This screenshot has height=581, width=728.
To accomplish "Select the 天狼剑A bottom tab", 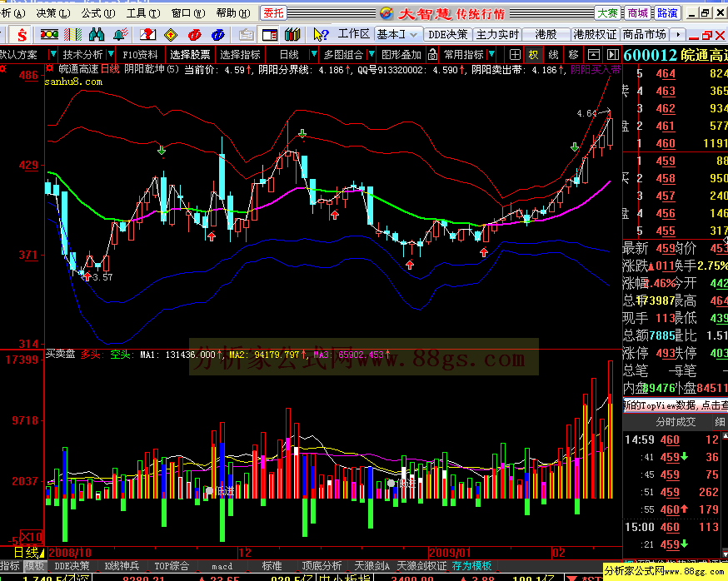I will (371, 566).
